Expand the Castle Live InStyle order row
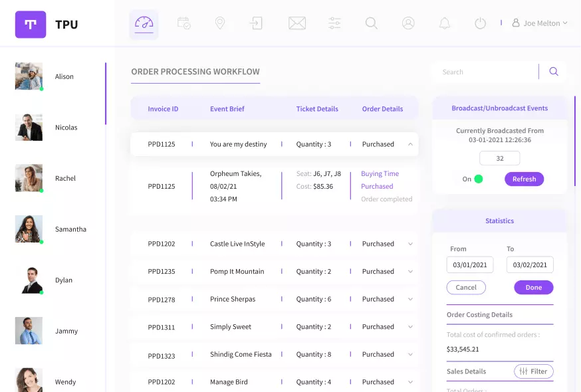This screenshot has height=392, width=581. 410,244
